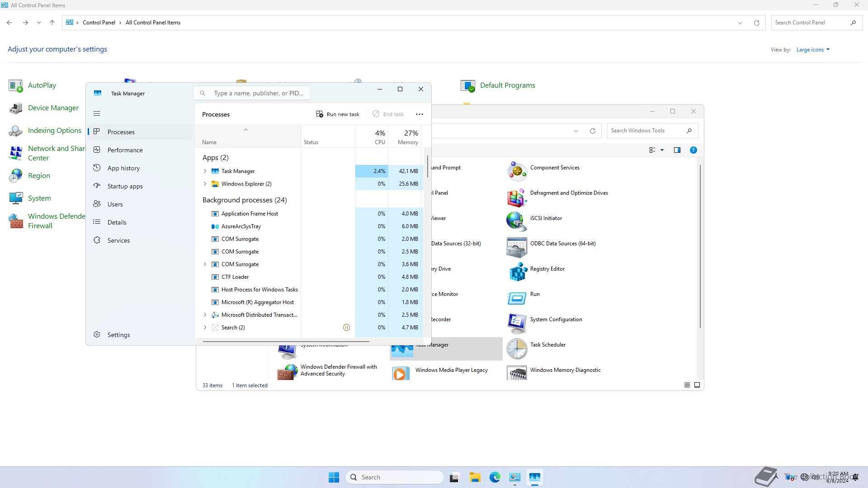868x488 pixels.
Task: Open the View by Large icons dropdown
Action: 812,50
